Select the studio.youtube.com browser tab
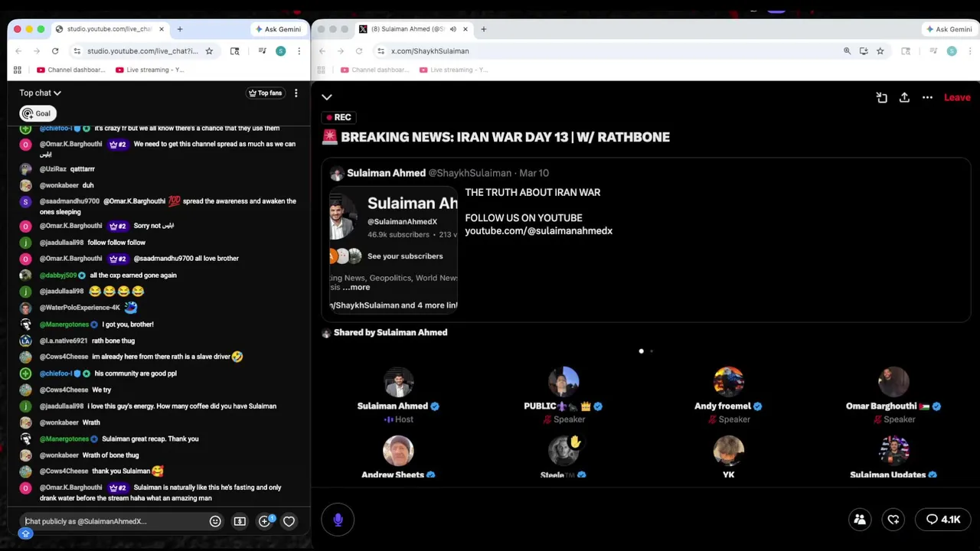 109,29
